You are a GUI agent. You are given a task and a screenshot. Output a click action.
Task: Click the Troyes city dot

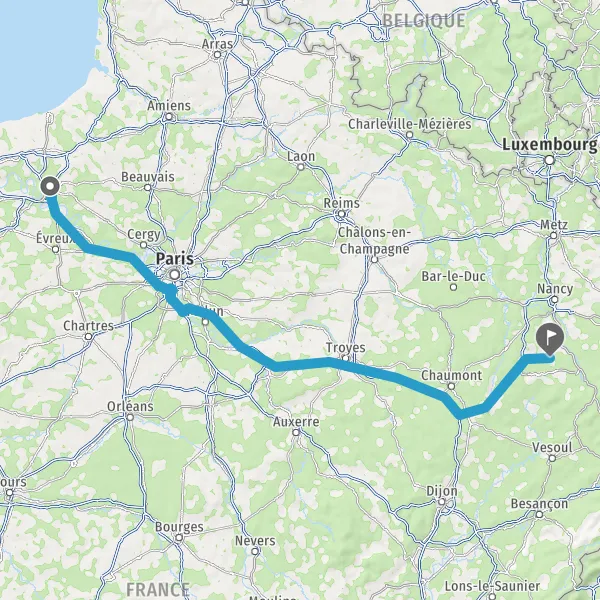tap(346, 359)
